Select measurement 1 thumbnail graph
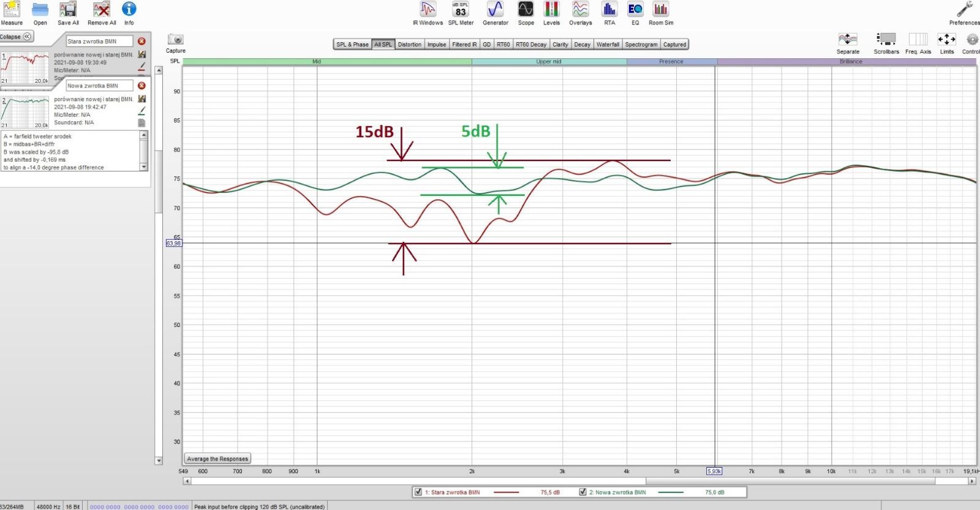This screenshot has height=510, width=980. [25, 68]
